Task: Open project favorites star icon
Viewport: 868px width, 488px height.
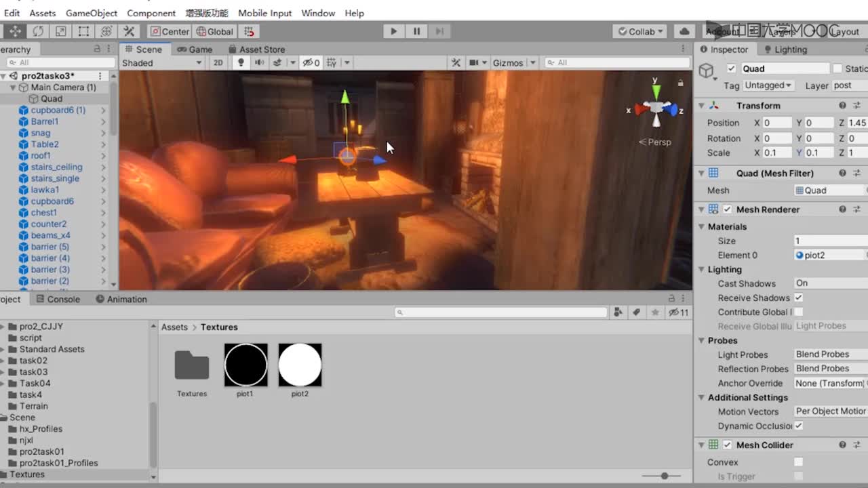Action: (x=654, y=312)
